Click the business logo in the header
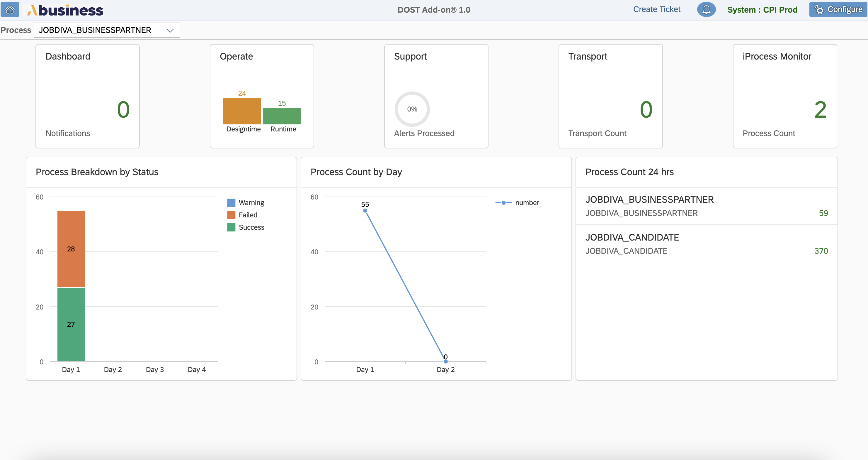Screen dimensions: 868x460 [x=65, y=9]
